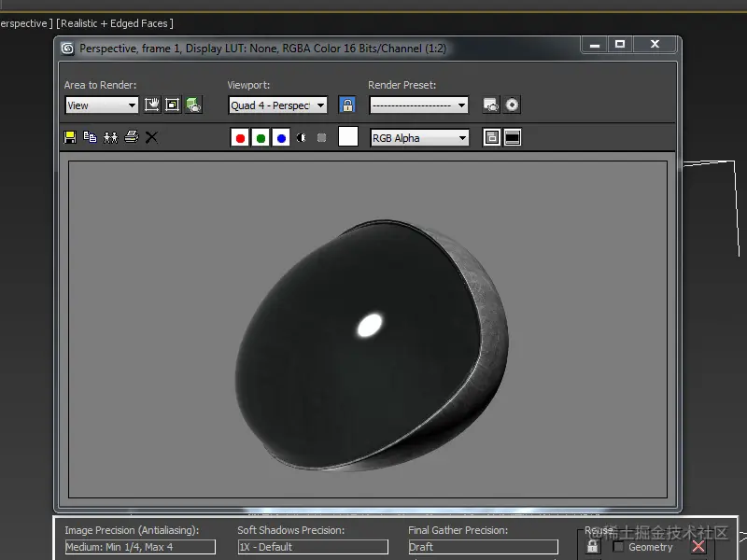Click the Image Precision antialiasing field
The image size is (747, 560).
[140, 547]
